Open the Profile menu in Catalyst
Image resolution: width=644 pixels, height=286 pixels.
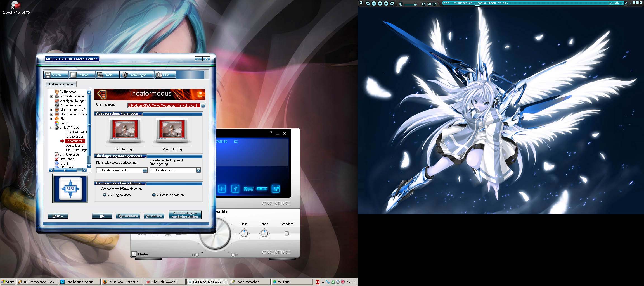pyautogui.click(x=108, y=75)
